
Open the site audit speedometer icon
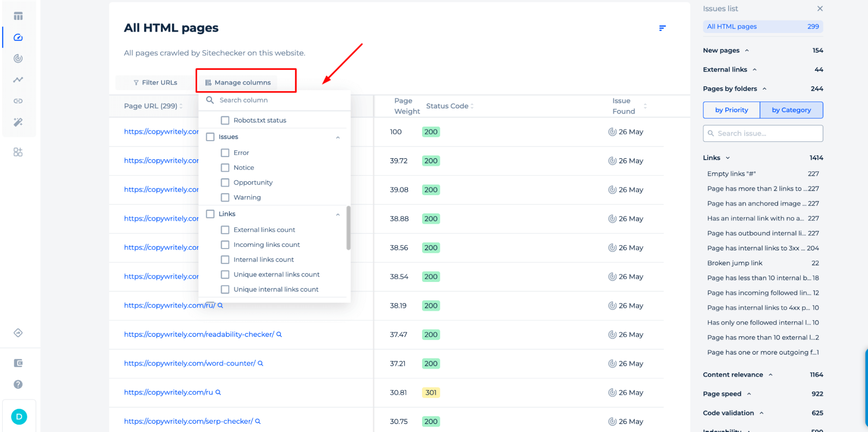pos(18,37)
